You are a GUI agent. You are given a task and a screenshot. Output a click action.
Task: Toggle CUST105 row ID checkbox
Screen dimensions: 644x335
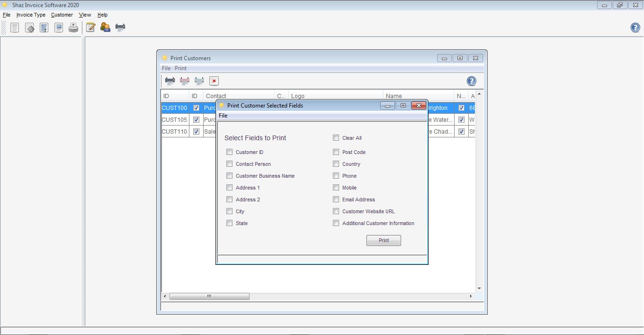[196, 120]
